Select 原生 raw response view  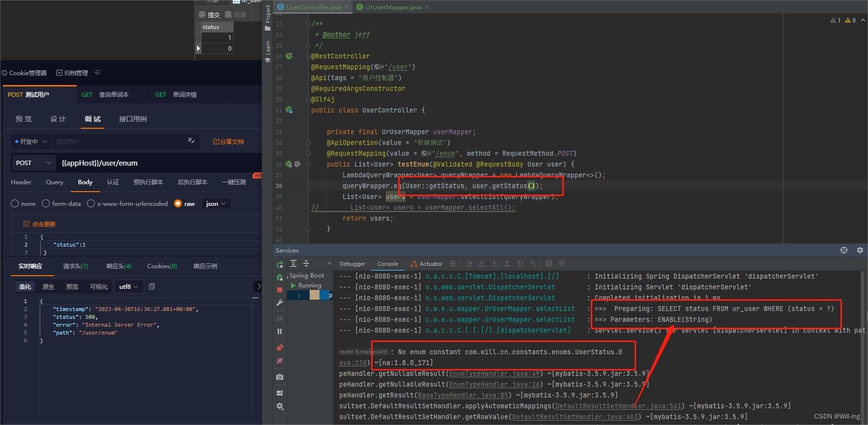49,286
